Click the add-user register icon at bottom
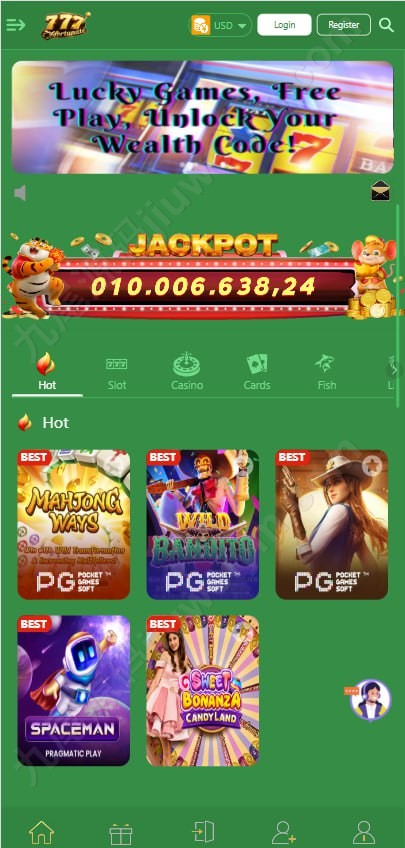 click(283, 832)
